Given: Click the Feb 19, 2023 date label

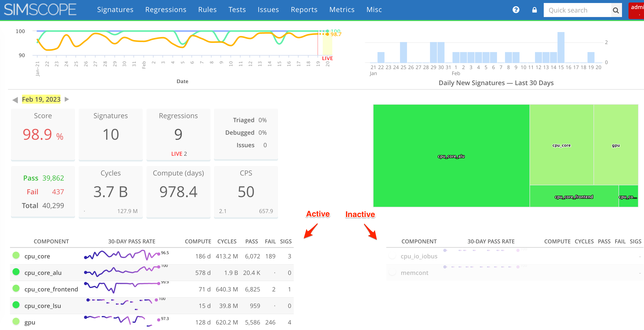Looking at the screenshot, I should [41, 99].
